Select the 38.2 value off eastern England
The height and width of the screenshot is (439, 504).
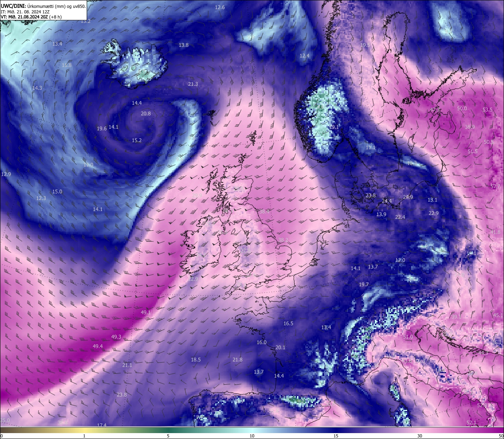(283, 240)
